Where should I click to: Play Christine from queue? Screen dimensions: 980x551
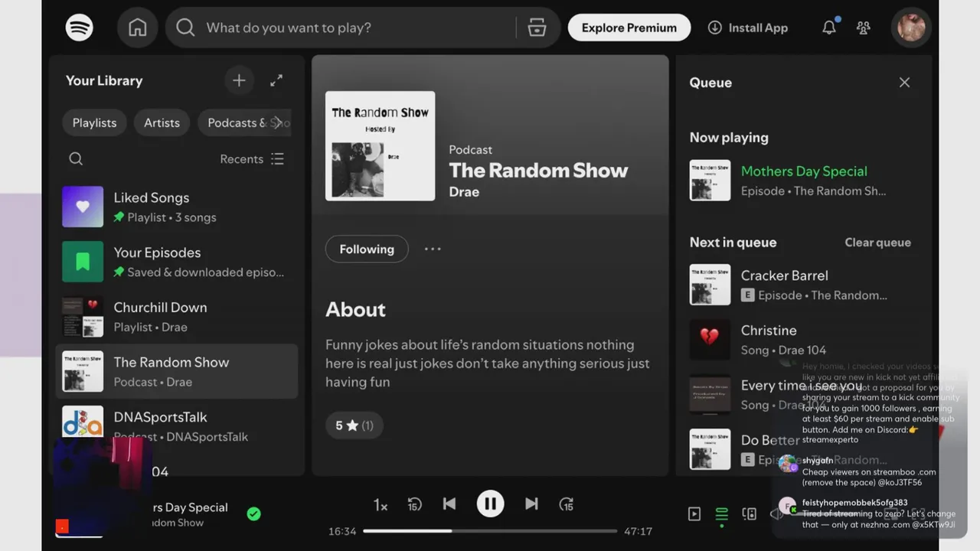pyautogui.click(x=801, y=340)
